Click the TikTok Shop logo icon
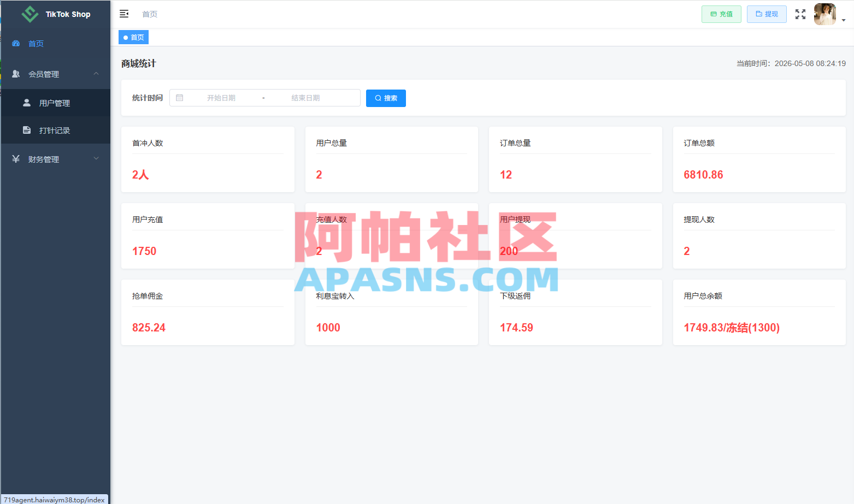Screen dimensions: 854x504 (30, 14)
